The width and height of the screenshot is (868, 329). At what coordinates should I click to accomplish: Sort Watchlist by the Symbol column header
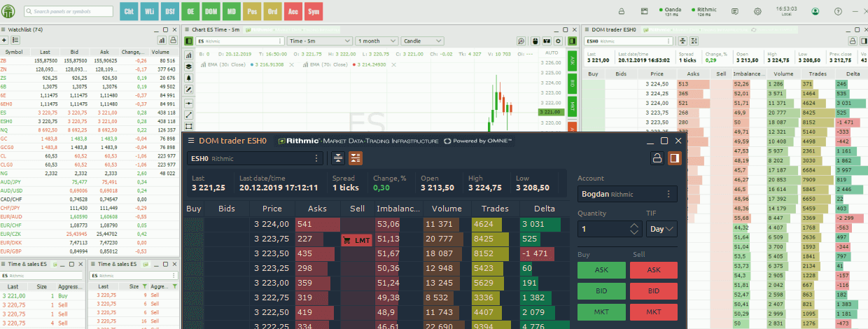click(14, 52)
